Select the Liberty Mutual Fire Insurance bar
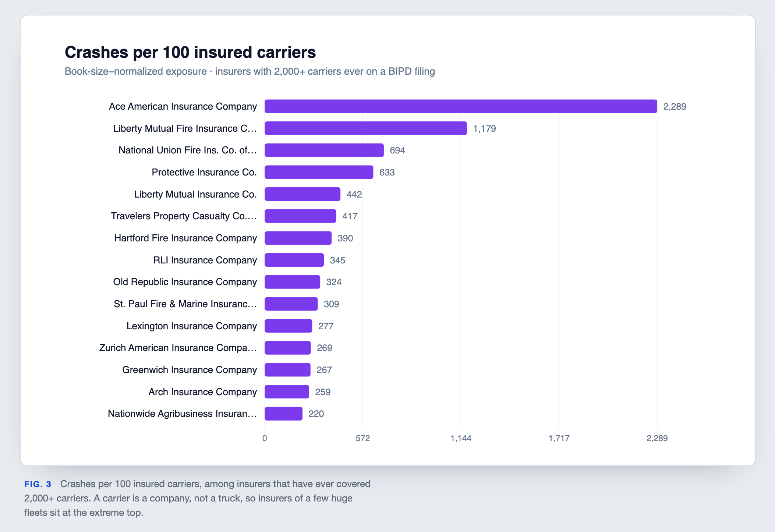This screenshot has height=532, width=775. pyautogui.click(x=366, y=128)
